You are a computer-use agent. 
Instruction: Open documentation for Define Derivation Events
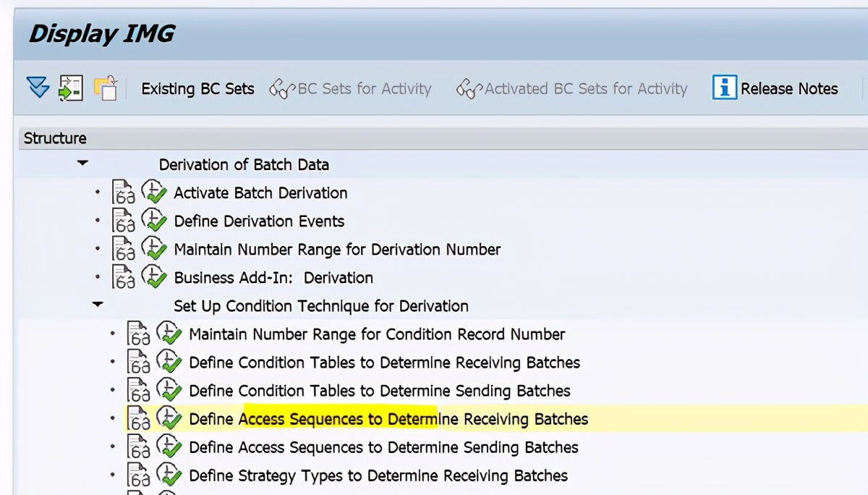[x=123, y=220]
